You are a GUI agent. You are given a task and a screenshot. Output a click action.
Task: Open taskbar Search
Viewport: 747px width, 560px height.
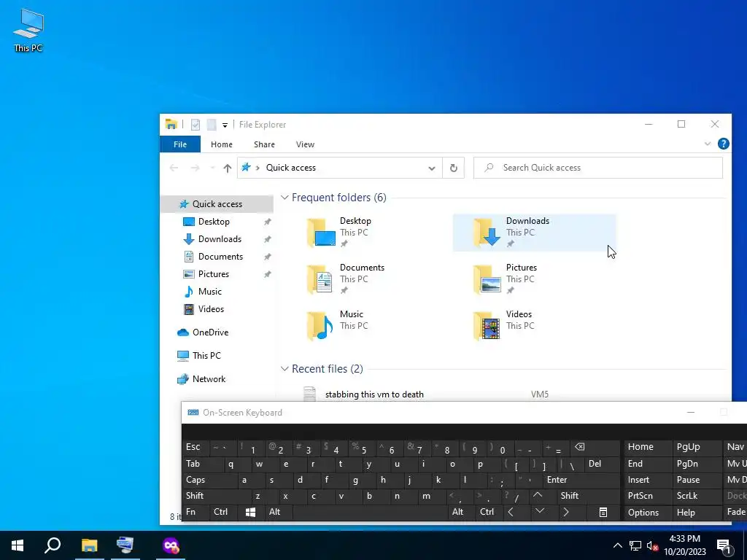tap(53, 545)
